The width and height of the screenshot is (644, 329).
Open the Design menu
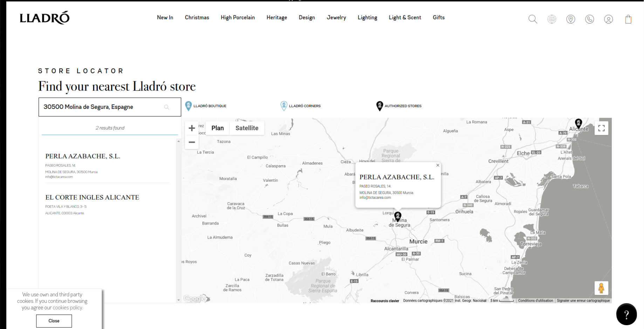(307, 17)
